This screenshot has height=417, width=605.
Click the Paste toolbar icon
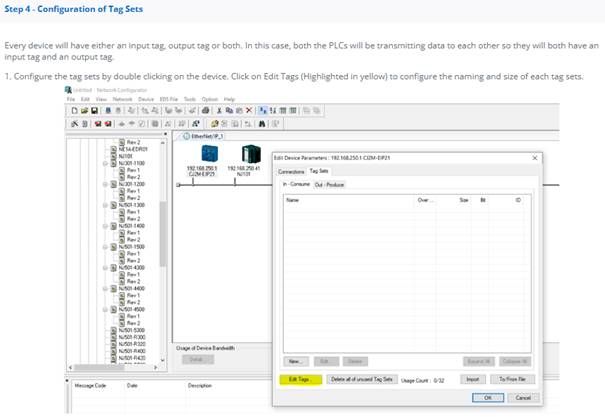(x=239, y=111)
